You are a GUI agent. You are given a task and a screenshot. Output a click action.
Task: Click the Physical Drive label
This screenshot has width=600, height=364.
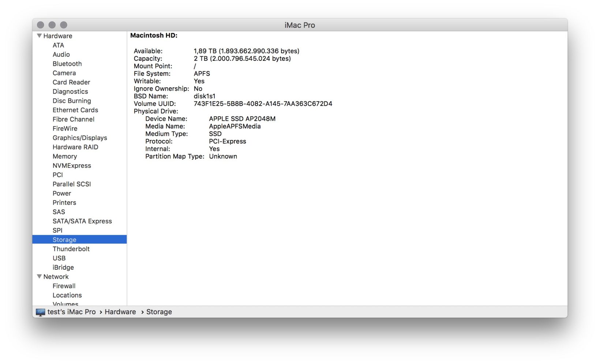tap(156, 111)
